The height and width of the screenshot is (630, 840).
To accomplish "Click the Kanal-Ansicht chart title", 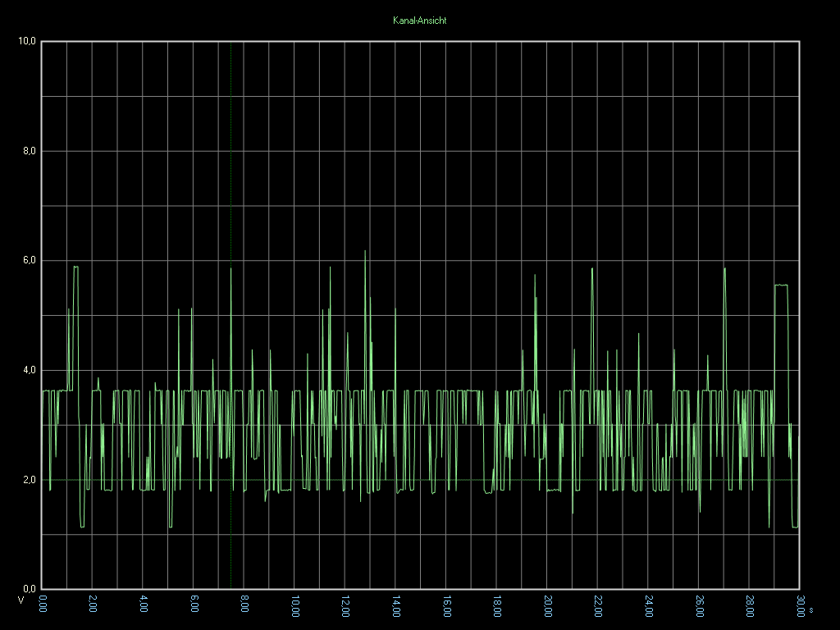I will click(419, 21).
